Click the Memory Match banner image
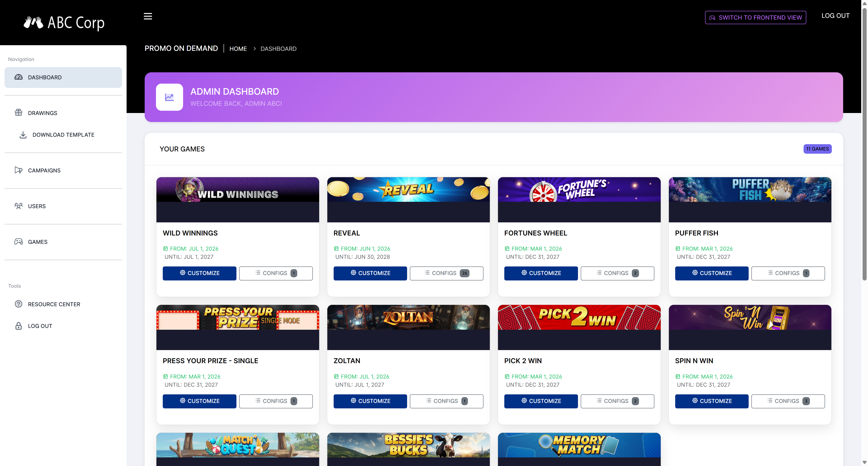 (x=579, y=445)
